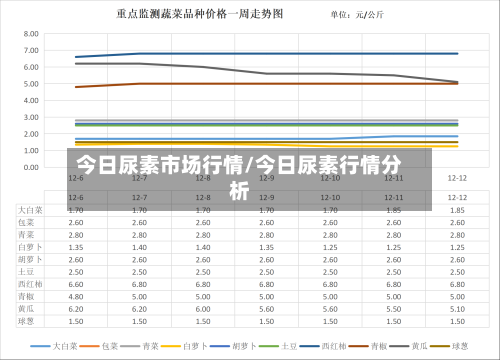Click the table column header 12-12
Viewport: 500px width, 360px height.
click(457, 197)
